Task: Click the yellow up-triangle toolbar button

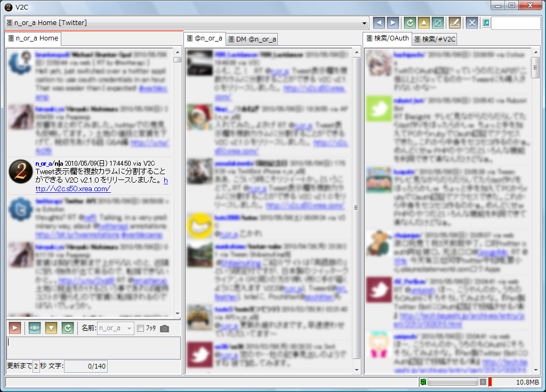Action: [423, 22]
